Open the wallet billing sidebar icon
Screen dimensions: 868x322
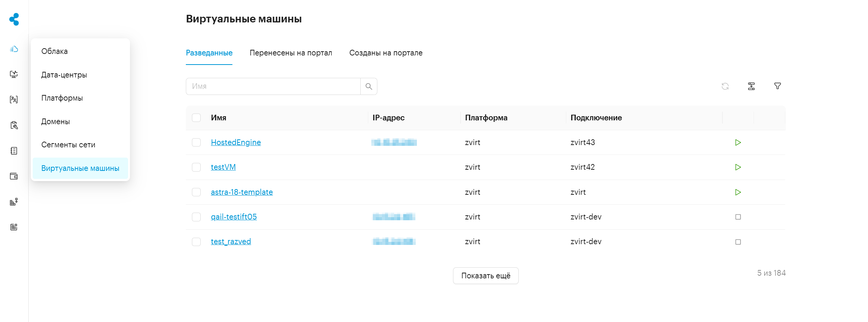click(x=14, y=176)
